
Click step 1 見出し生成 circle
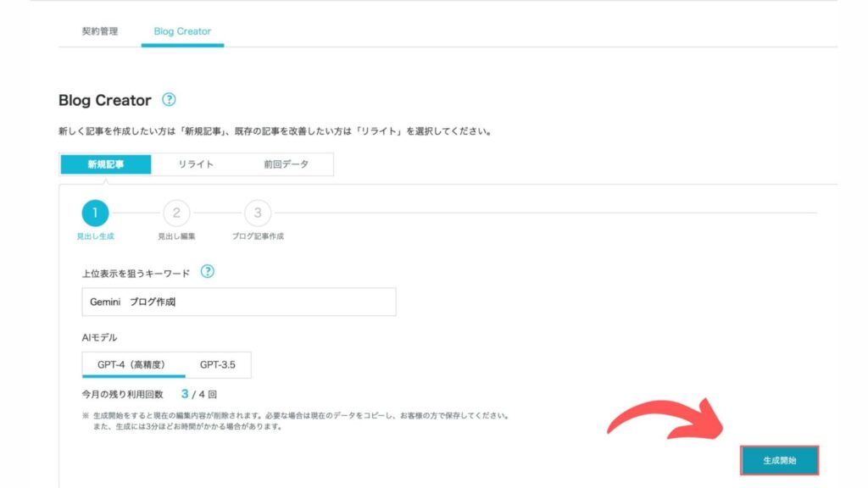(95, 213)
